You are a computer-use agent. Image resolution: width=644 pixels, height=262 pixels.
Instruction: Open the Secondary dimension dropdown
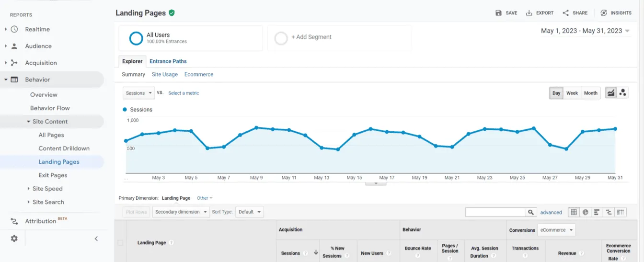tap(181, 212)
